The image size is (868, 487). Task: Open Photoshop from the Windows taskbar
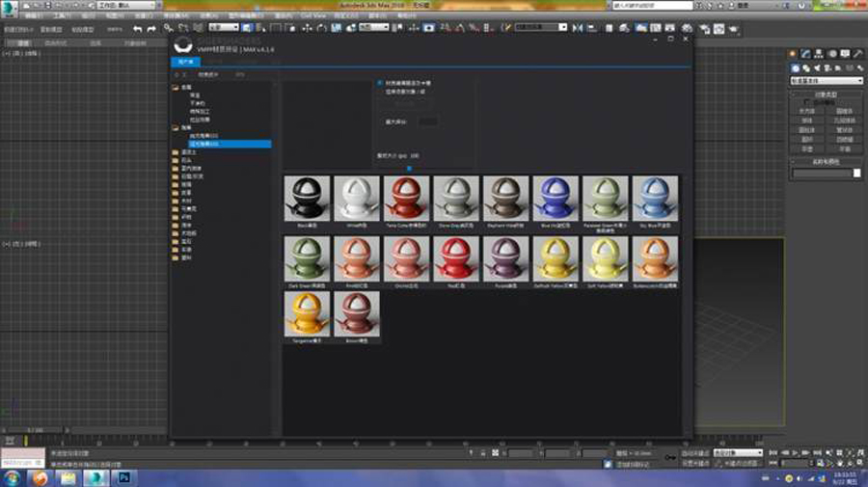click(x=124, y=476)
